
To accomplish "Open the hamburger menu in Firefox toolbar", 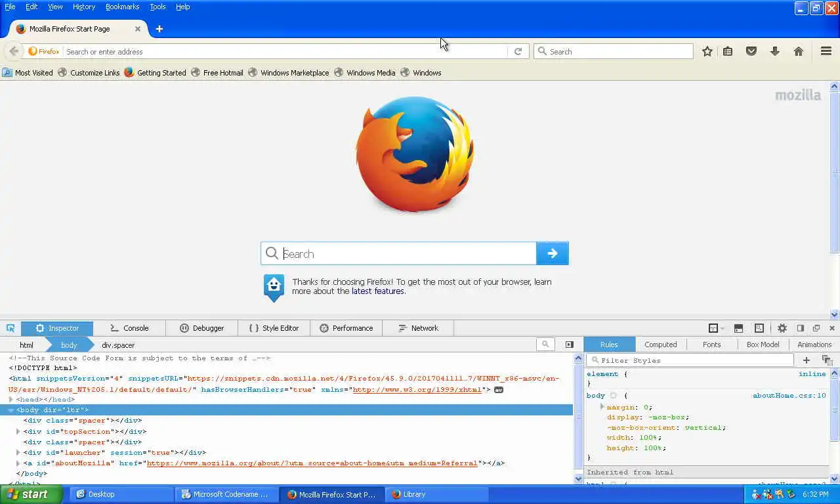I will click(826, 51).
